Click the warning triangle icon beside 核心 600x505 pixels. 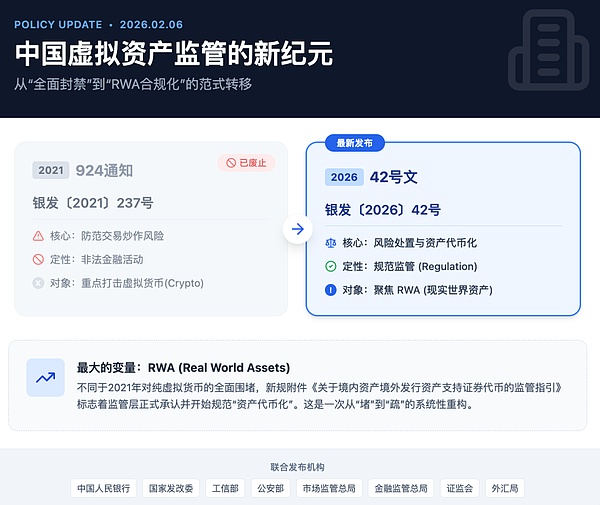tap(38, 236)
